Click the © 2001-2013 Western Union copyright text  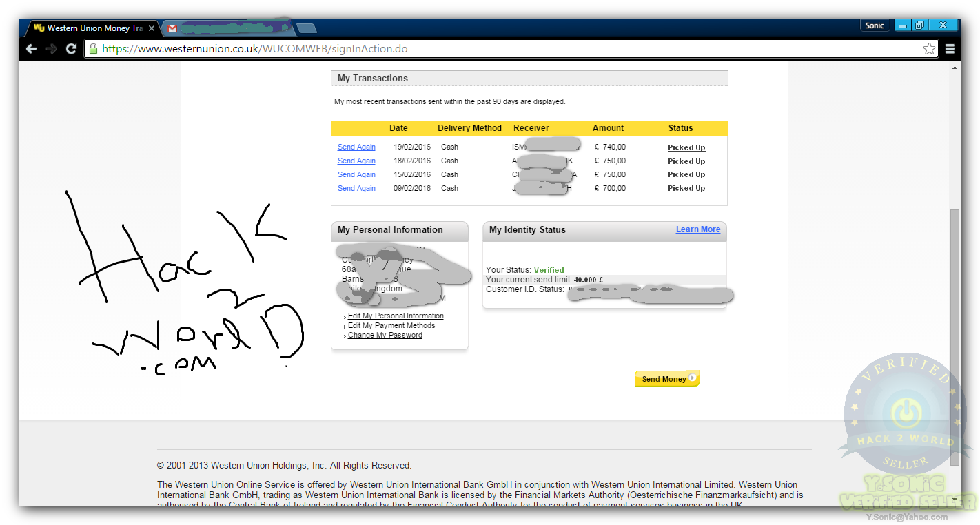284,465
